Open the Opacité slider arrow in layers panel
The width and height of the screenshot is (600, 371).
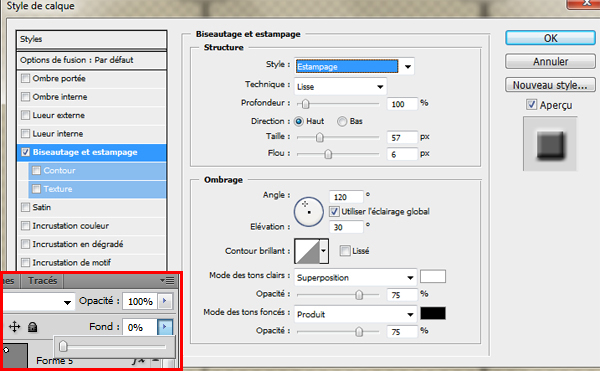click(165, 301)
